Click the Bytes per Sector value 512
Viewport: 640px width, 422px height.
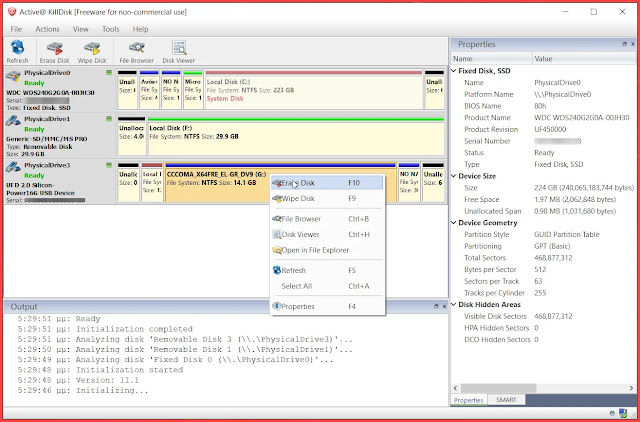[540, 270]
